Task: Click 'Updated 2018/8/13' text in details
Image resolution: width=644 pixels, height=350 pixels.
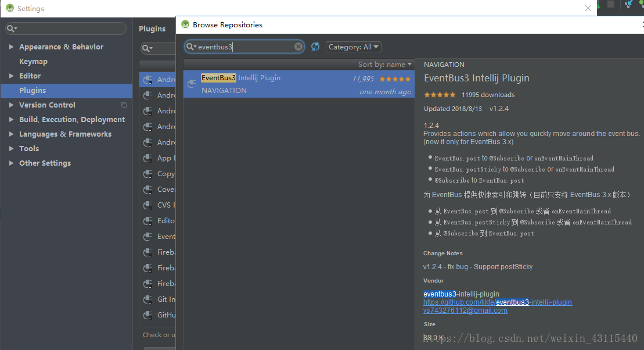Action: coord(453,109)
